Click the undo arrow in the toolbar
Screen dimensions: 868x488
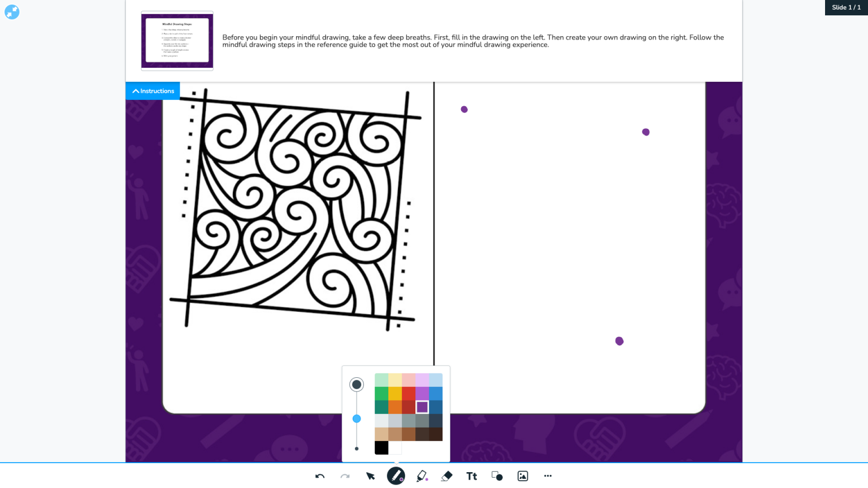click(320, 476)
